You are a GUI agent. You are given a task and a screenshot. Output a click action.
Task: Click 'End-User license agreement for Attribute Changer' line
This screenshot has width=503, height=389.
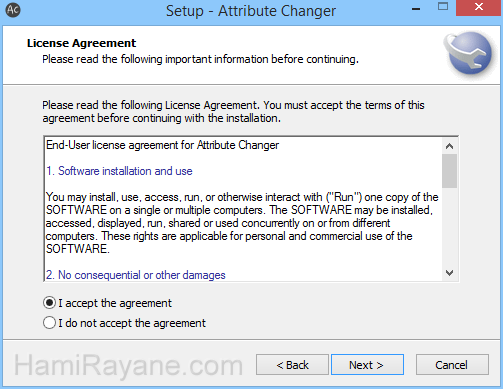[162, 145]
